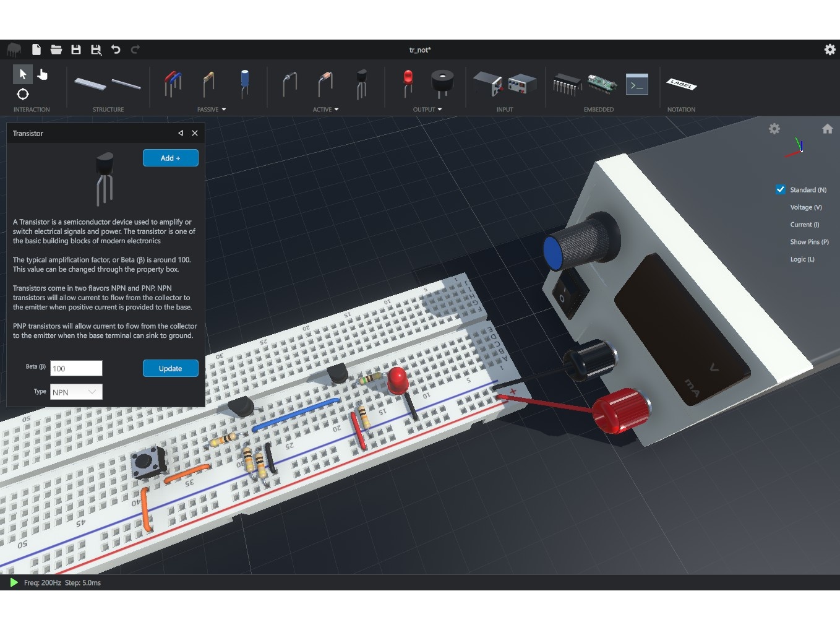
Task: Click the Beta value input field
Action: point(76,368)
